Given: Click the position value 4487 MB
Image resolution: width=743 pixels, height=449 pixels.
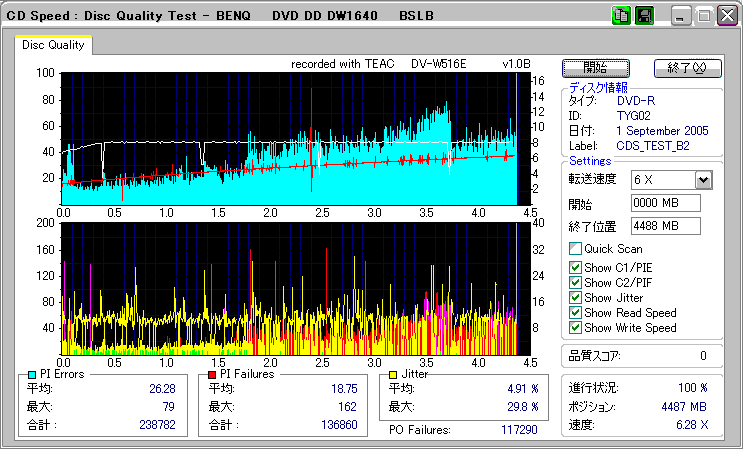Looking at the screenshot, I should click(684, 407).
